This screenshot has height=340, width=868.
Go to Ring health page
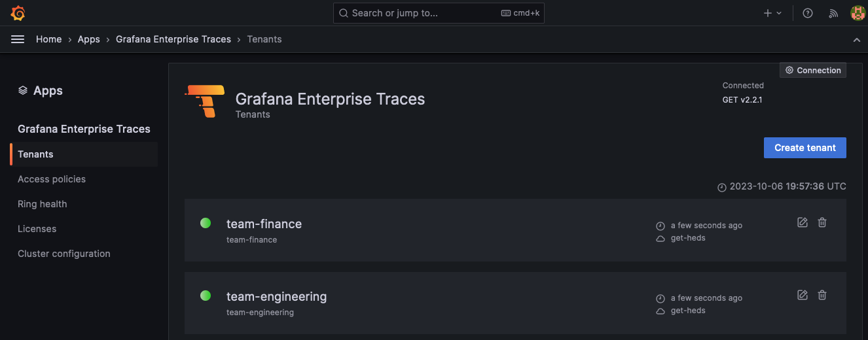43,204
